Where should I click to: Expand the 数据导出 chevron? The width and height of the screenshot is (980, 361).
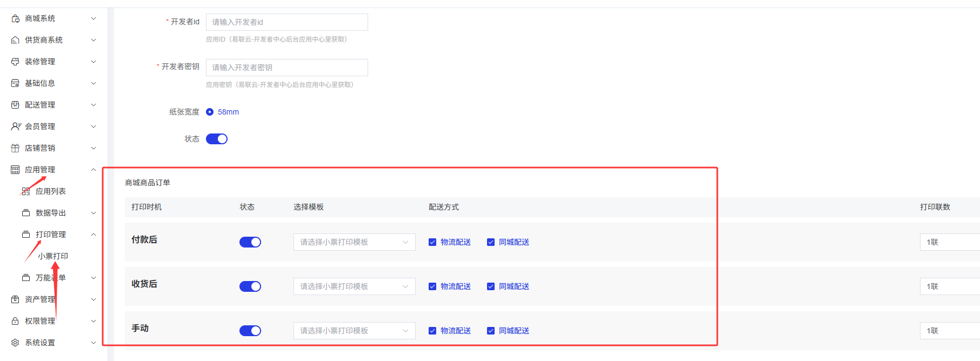[94, 213]
